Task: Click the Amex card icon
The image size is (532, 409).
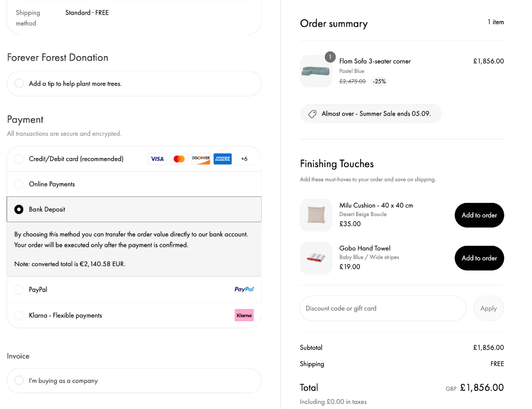Action: (222, 159)
